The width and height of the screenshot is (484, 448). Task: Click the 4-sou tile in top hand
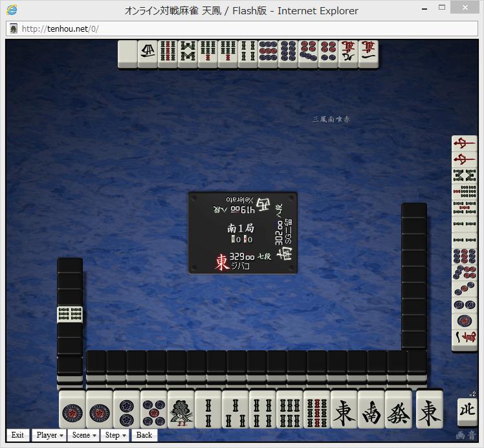pyautogui.click(x=248, y=54)
